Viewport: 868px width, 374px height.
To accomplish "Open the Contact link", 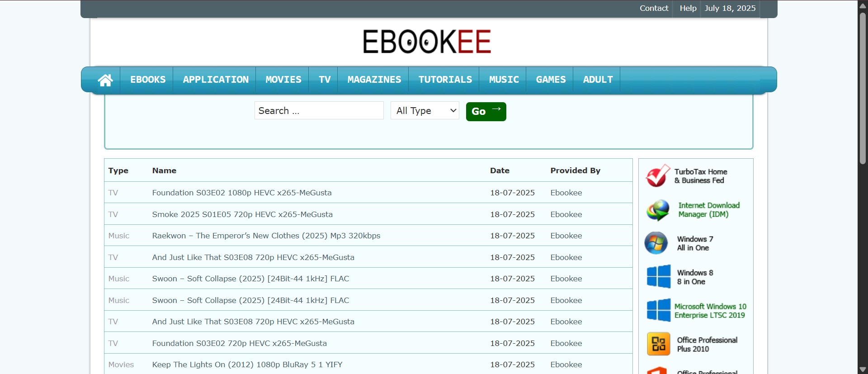I will pyautogui.click(x=654, y=8).
